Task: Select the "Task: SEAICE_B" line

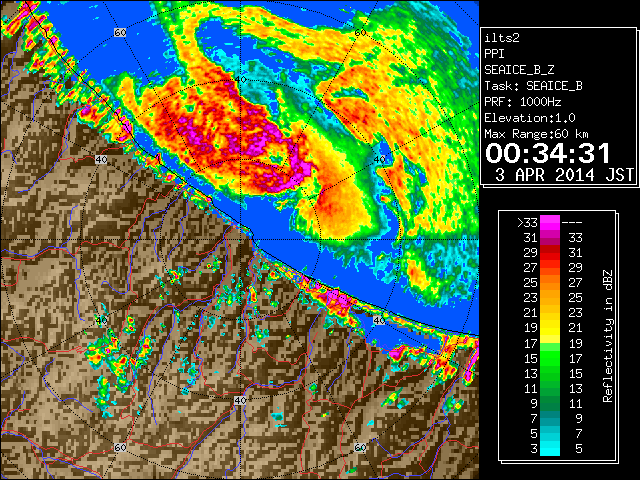Action: click(x=533, y=86)
